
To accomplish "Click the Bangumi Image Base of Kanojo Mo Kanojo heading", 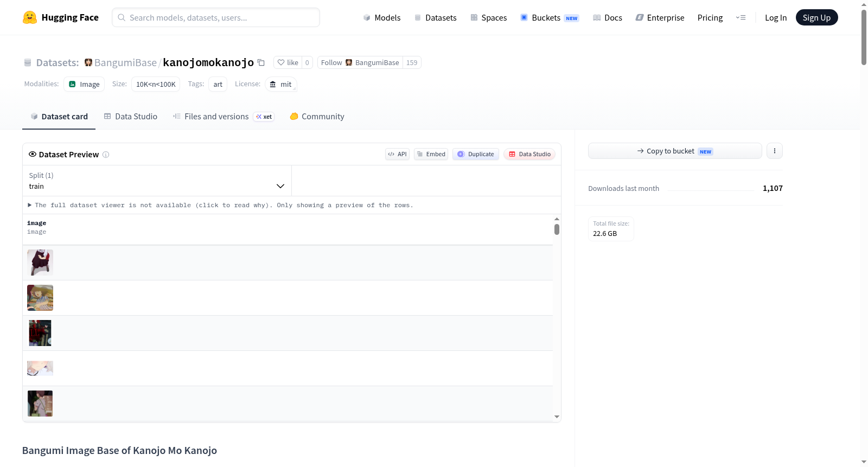I will (x=119, y=450).
